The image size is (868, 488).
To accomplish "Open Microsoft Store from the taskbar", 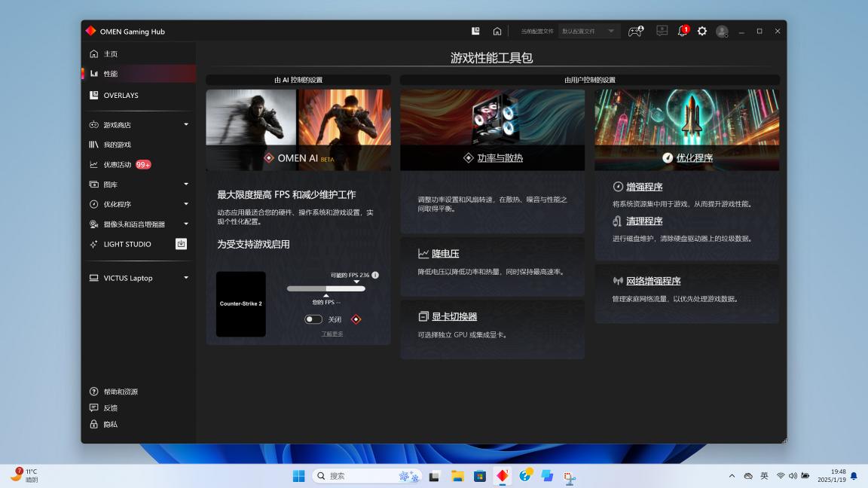I will click(x=479, y=476).
